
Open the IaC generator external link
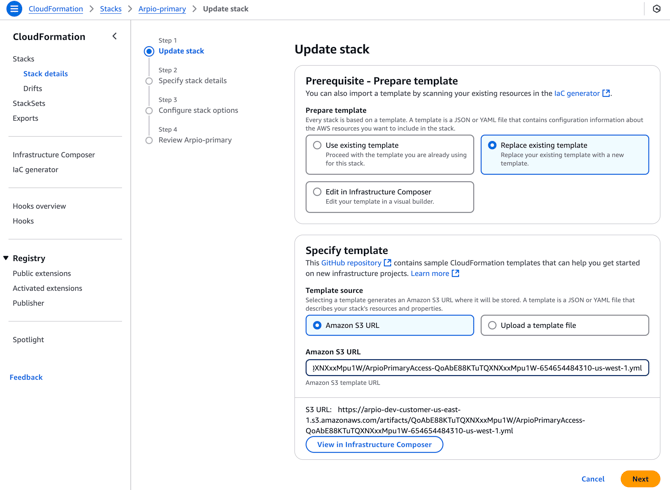point(581,94)
